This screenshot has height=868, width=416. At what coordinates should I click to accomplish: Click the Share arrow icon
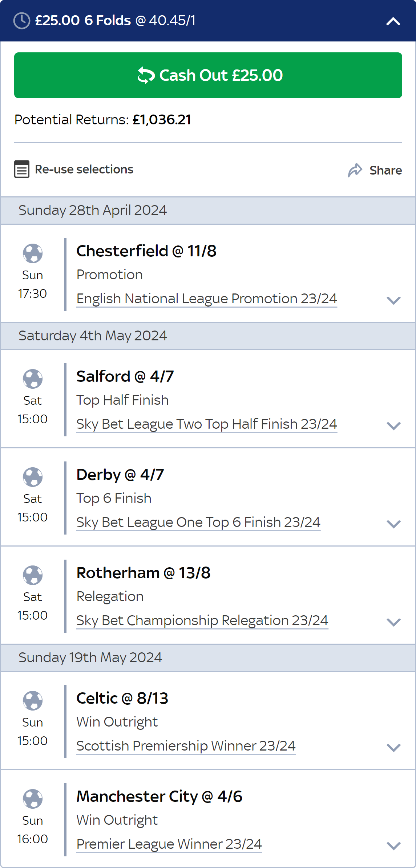(355, 170)
